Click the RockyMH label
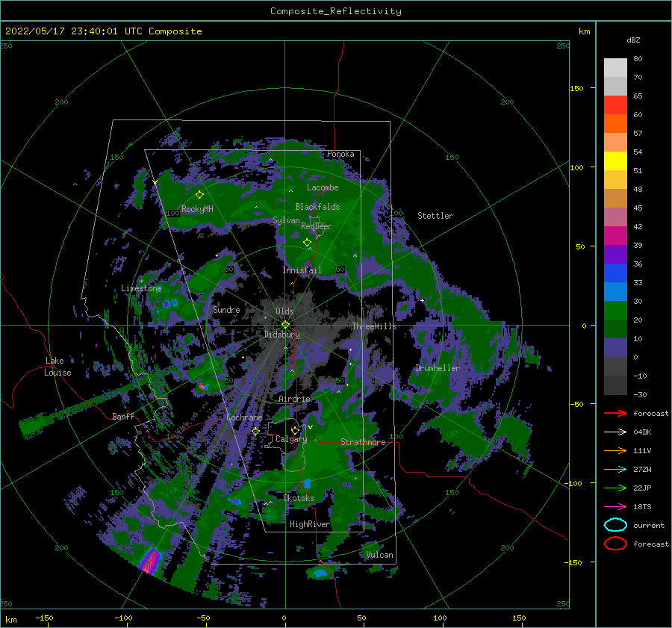This screenshot has height=628, width=672. [198, 209]
